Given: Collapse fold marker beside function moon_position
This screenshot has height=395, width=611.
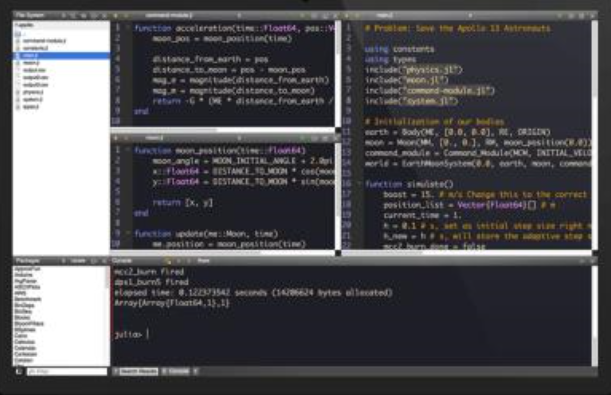Looking at the screenshot, I should [127, 150].
